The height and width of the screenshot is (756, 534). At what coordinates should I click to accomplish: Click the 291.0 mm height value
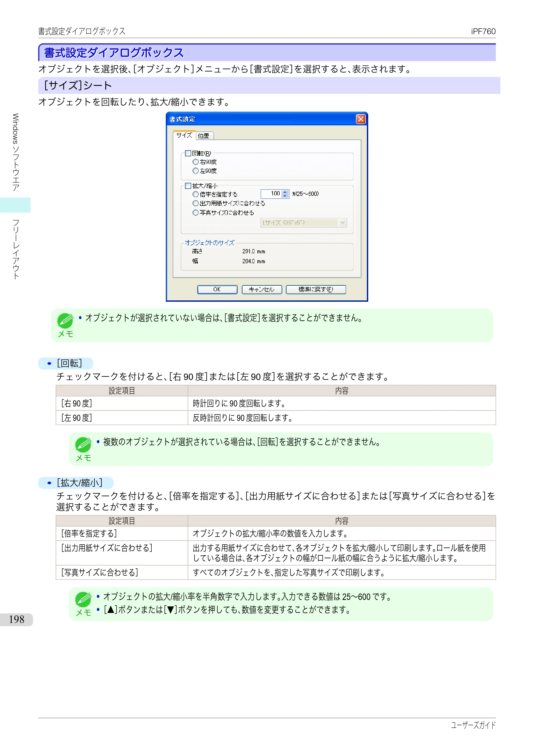254,251
